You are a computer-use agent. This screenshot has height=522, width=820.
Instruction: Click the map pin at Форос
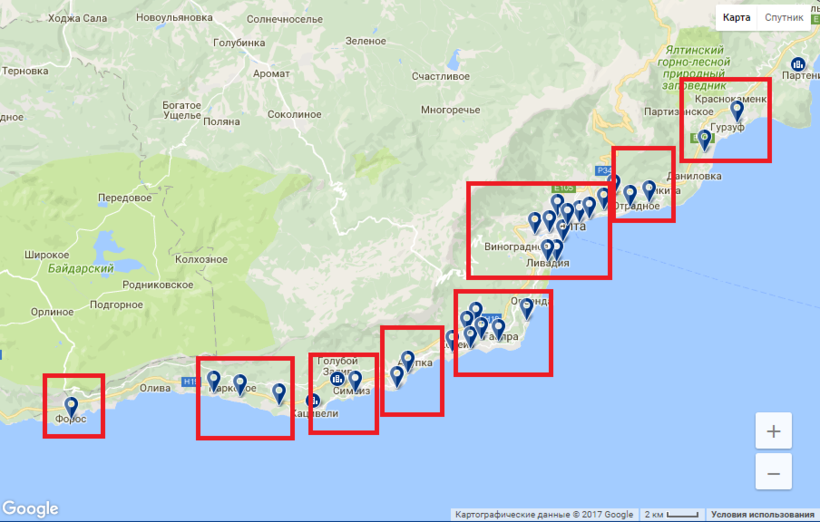coord(70,406)
